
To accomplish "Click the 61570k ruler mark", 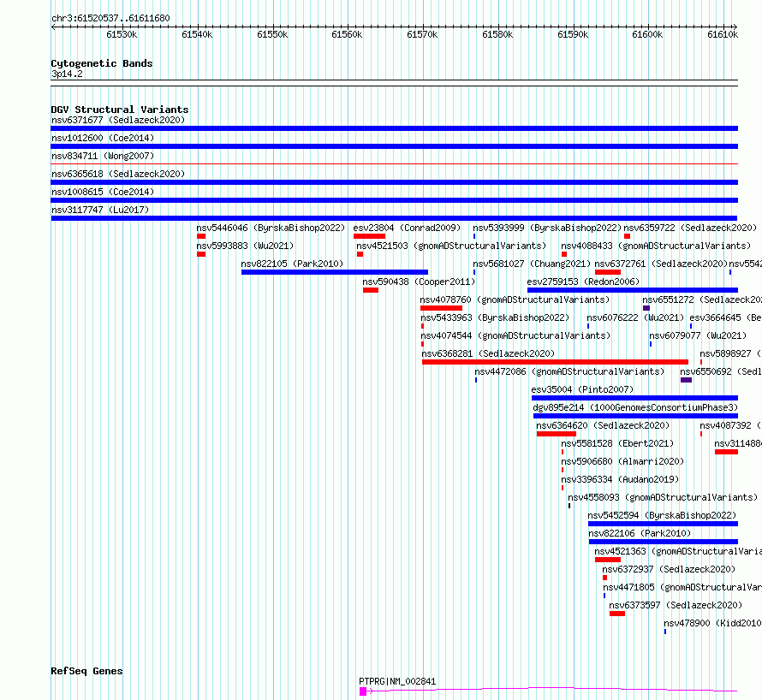I will (422, 34).
